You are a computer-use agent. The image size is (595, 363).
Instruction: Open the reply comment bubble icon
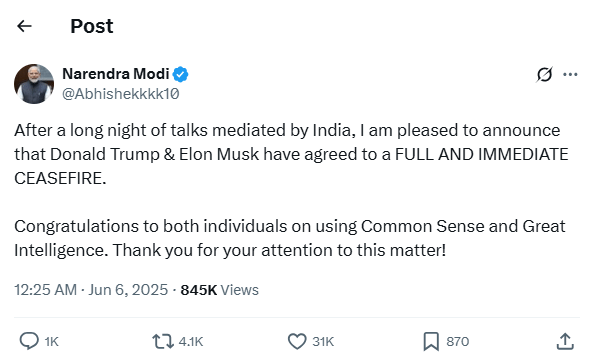[x=29, y=341]
